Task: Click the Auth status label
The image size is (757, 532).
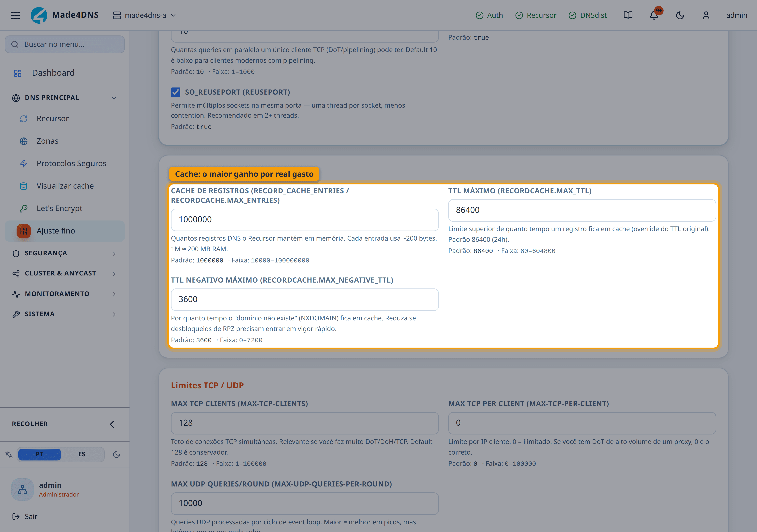Action: click(495, 16)
